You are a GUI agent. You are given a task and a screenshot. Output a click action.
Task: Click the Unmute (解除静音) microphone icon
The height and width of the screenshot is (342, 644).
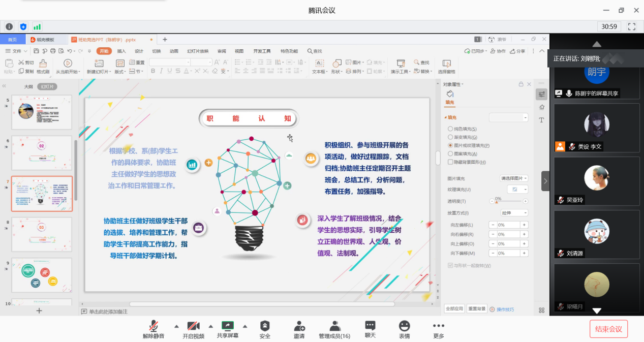pos(154,326)
